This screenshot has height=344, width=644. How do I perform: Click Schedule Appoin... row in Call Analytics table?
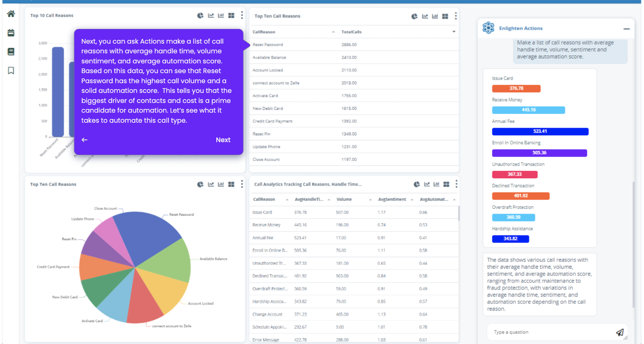click(x=354, y=327)
